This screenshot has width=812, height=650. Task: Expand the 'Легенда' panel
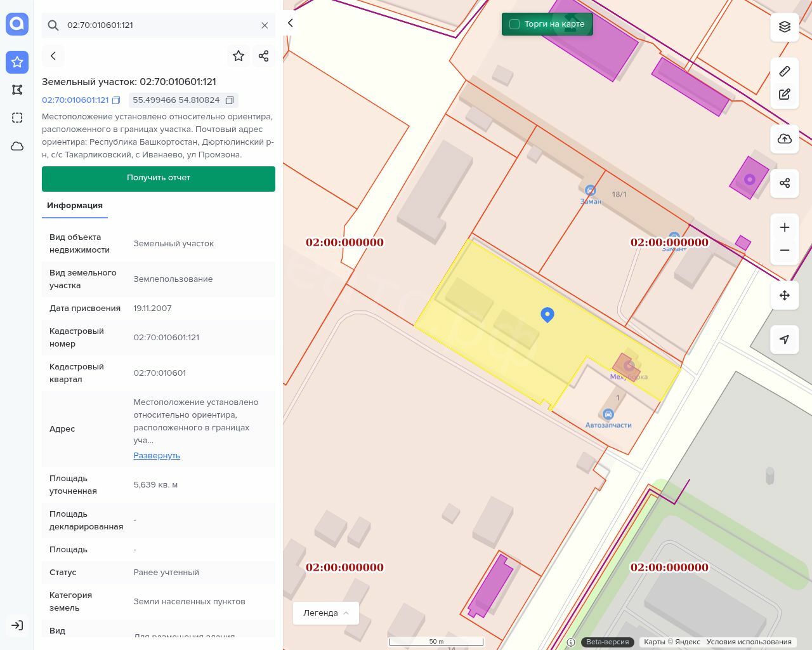click(326, 613)
